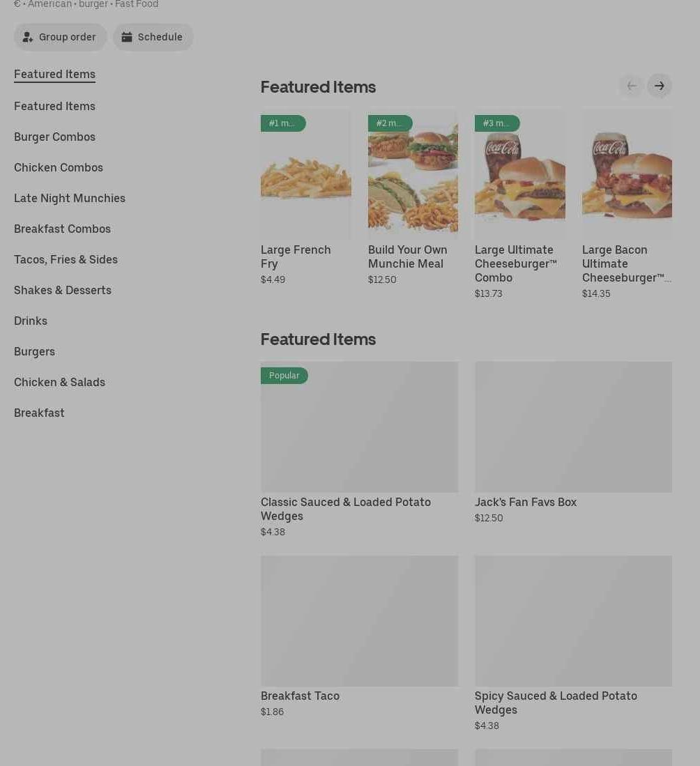Screen dimensions: 700x766
Task: Click the next arrow in Featured Items carousel
Action: (x=659, y=86)
